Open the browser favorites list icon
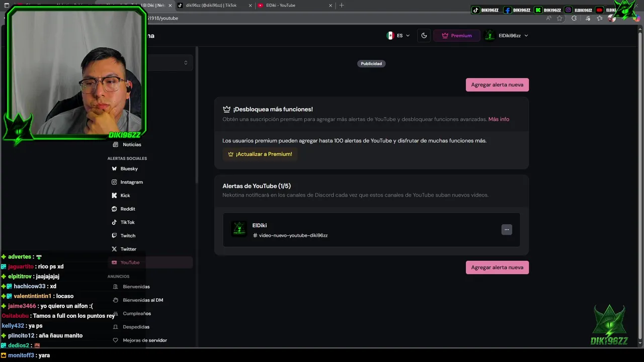Screen dimensions: 644x362 [600, 18]
